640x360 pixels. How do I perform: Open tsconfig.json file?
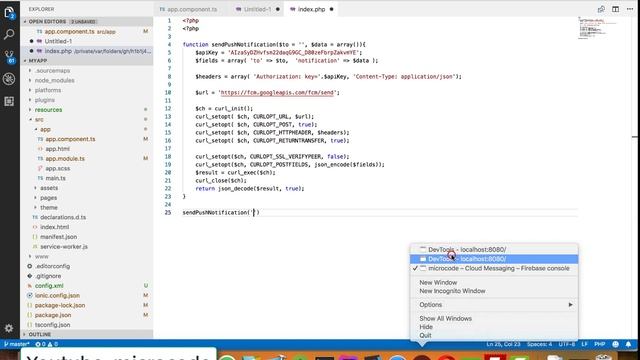[52, 325]
